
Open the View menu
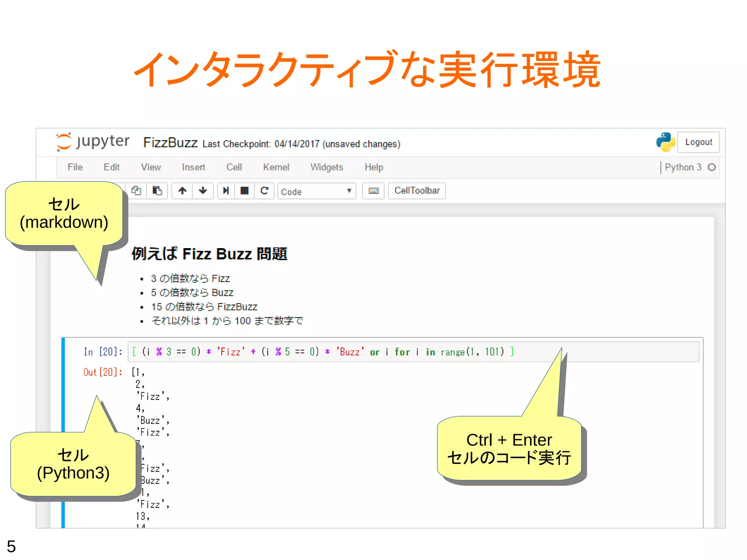tap(151, 167)
